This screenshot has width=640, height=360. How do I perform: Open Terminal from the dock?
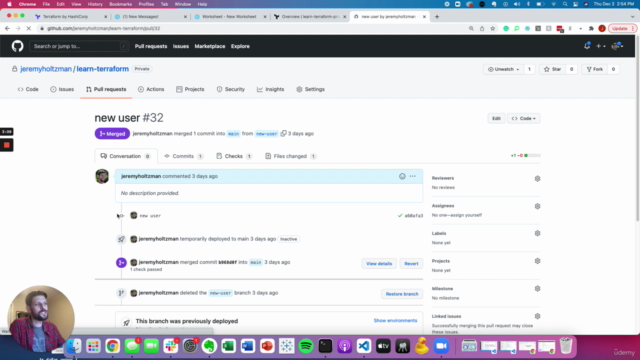[x=325, y=346]
